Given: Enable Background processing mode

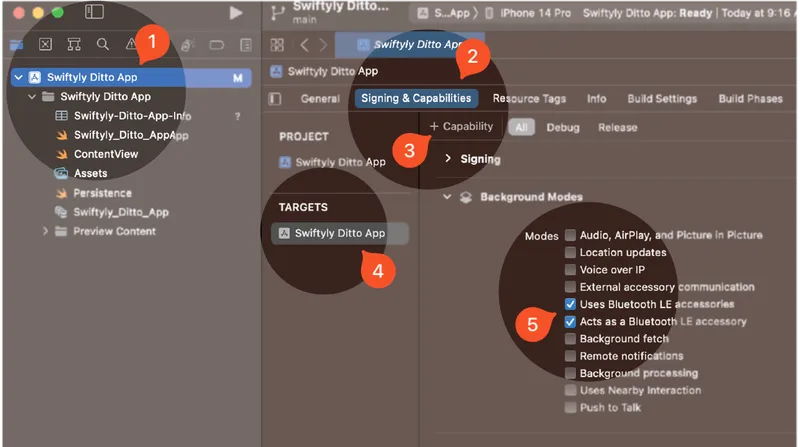Looking at the screenshot, I should tap(570, 373).
